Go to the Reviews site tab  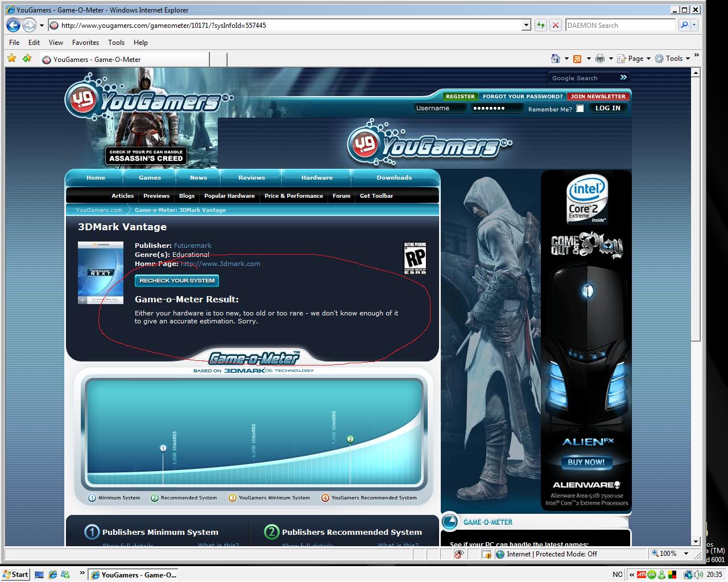(x=251, y=178)
